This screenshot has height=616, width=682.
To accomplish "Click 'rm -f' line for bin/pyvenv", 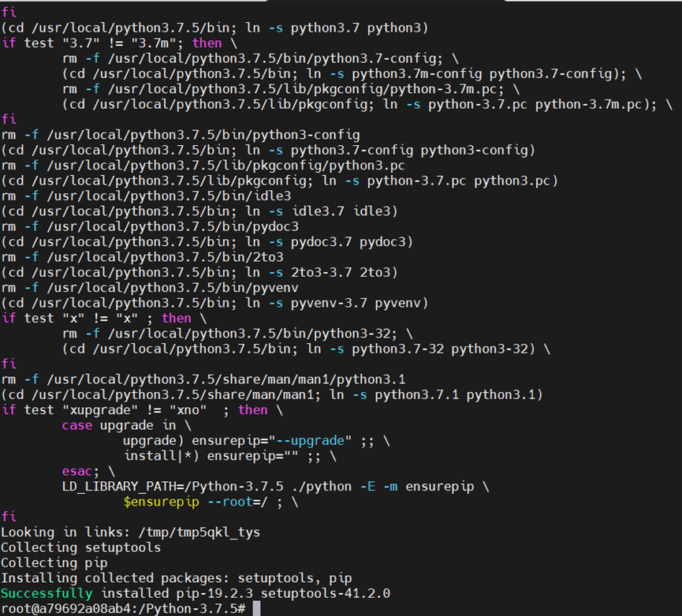I will [150, 288].
